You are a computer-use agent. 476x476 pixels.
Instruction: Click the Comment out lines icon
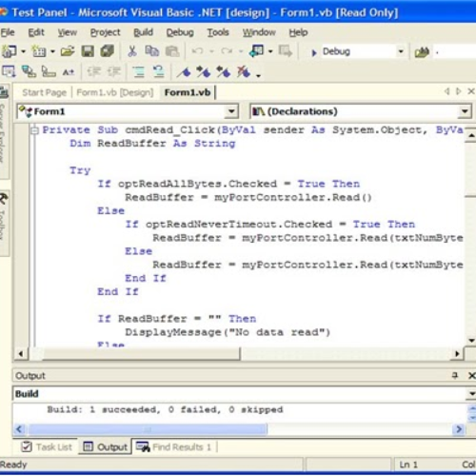click(x=139, y=72)
